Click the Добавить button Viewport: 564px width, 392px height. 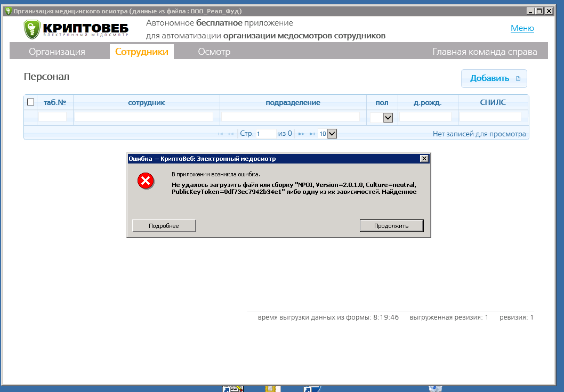pos(494,78)
